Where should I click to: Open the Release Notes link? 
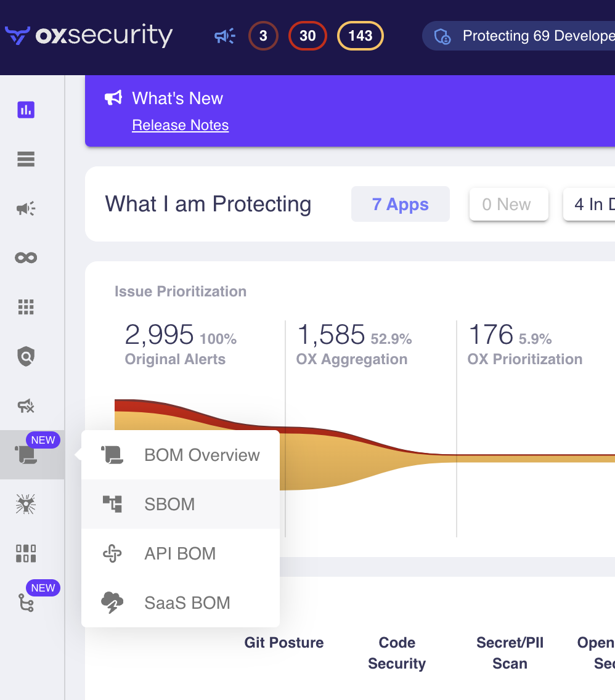tap(180, 125)
